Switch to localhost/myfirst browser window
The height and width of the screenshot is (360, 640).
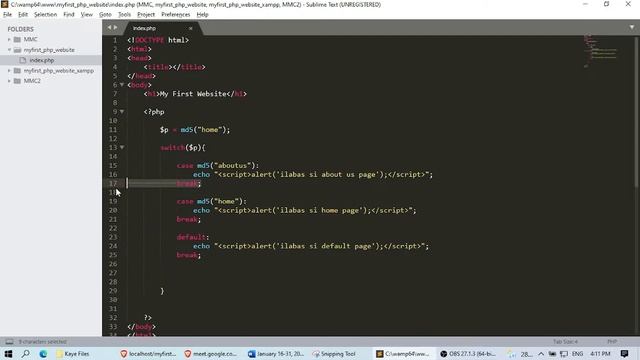(x=149, y=354)
